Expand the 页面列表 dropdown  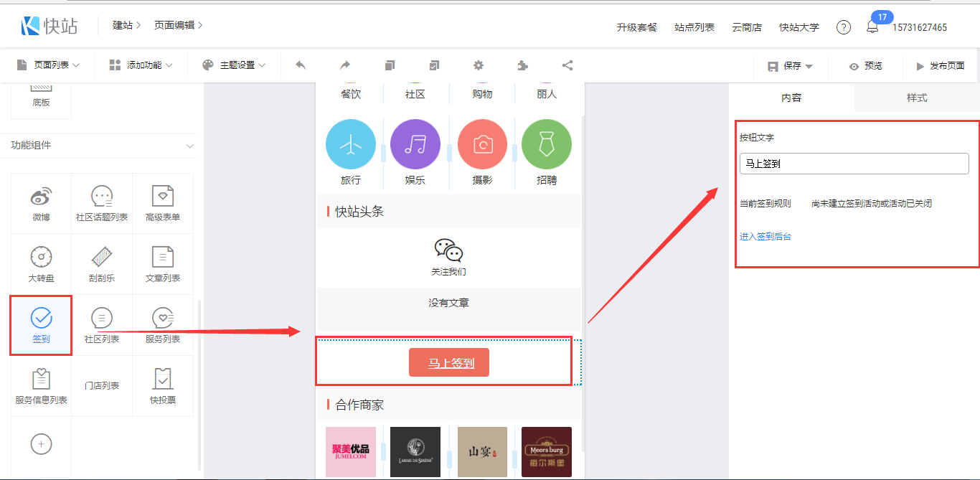click(x=48, y=65)
